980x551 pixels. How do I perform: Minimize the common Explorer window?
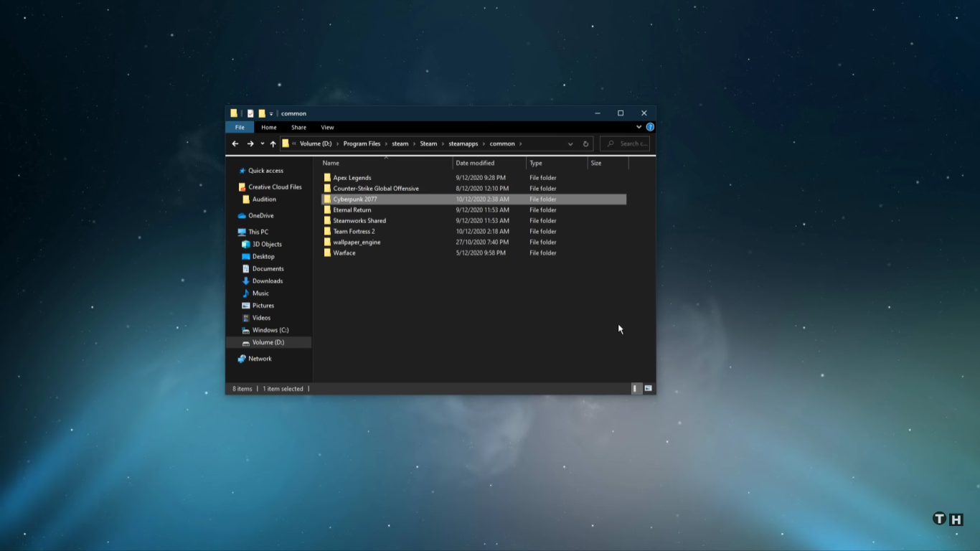598,113
